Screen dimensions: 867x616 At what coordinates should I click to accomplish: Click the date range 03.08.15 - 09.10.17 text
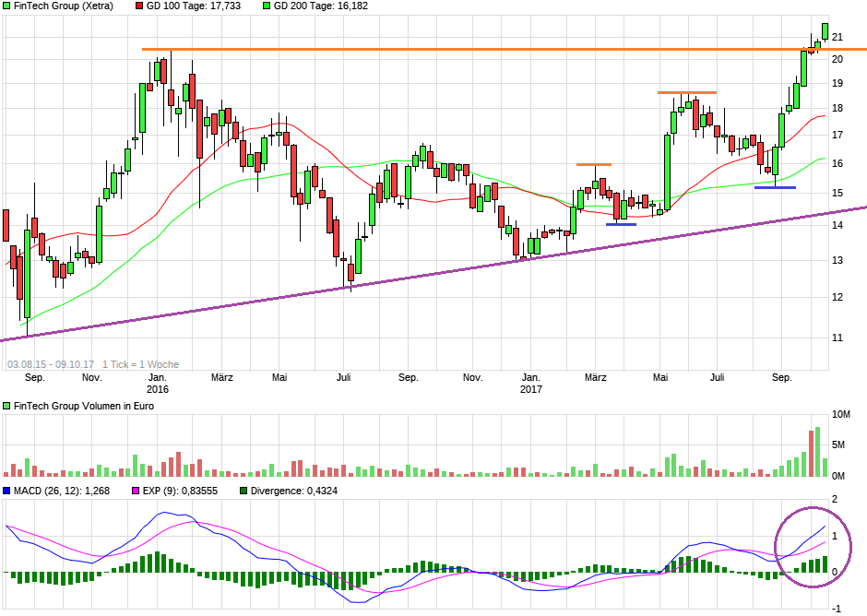point(51,364)
